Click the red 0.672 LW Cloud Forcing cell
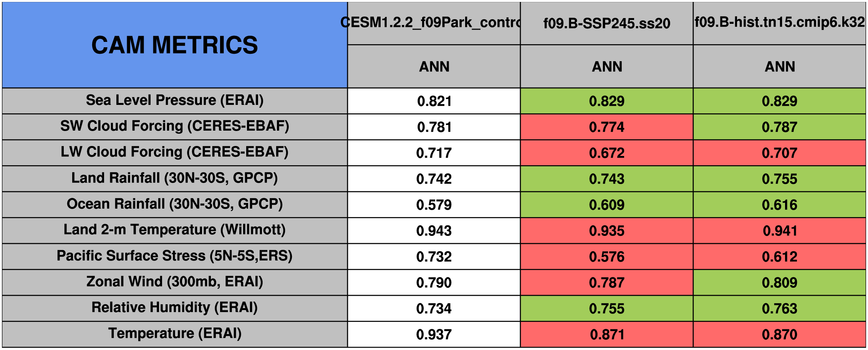 607,153
